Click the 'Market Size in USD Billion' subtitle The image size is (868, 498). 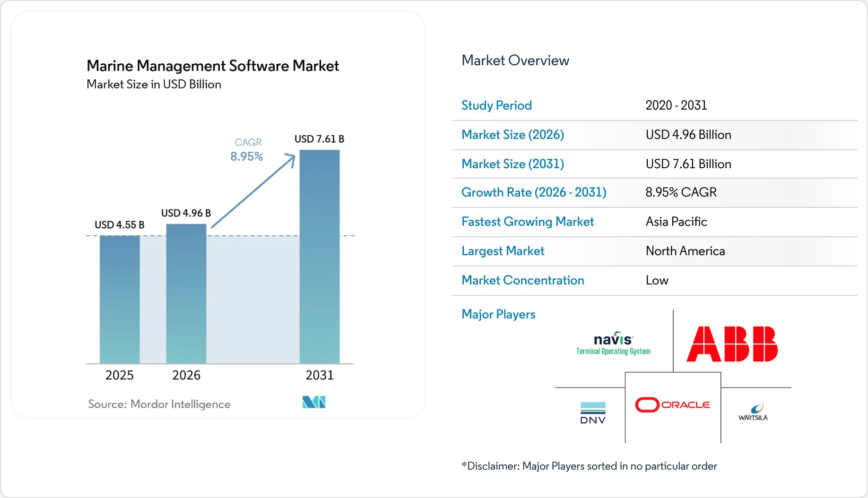154,84
